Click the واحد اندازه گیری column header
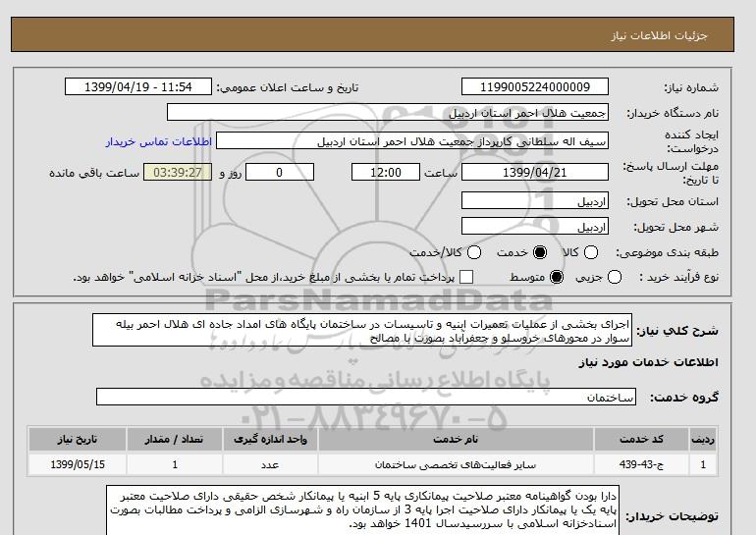This screenshot has height=535, width=756. [270, 439]
